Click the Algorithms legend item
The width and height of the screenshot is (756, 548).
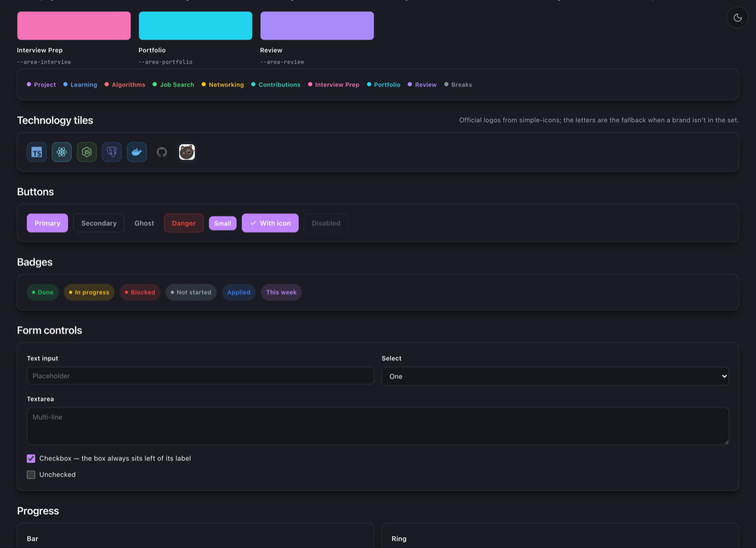[x=125, y=84]
